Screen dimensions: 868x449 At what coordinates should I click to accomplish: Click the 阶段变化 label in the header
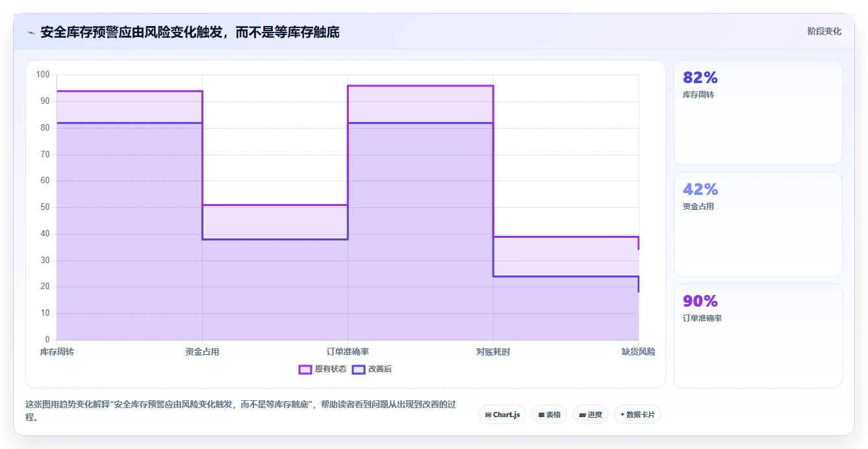(824, 31)
